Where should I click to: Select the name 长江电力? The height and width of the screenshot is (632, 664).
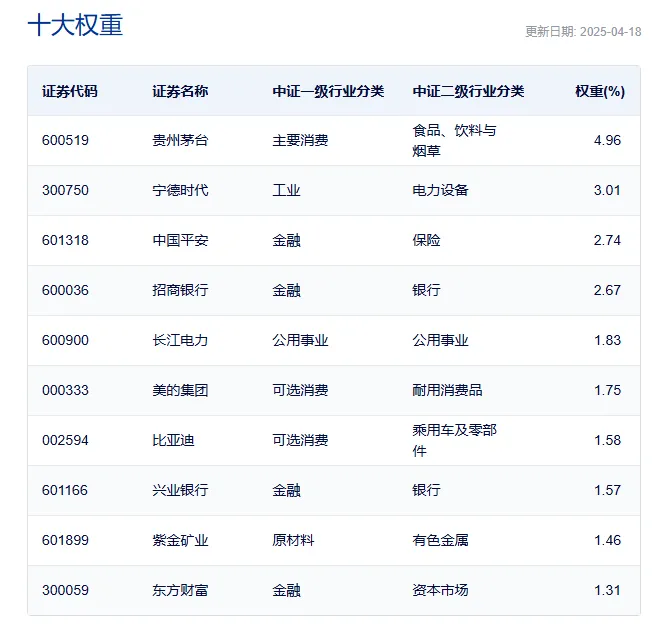click(180, 340)
